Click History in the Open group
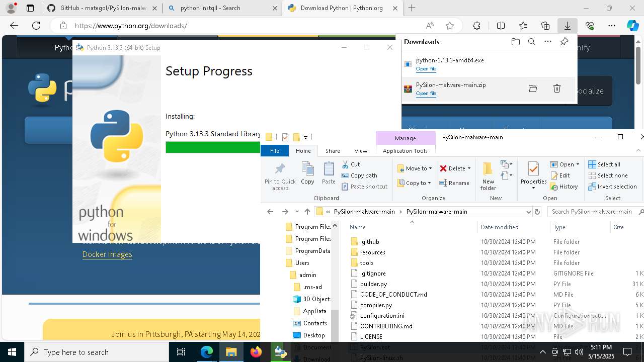644x362 pixels. click(564, 187)
